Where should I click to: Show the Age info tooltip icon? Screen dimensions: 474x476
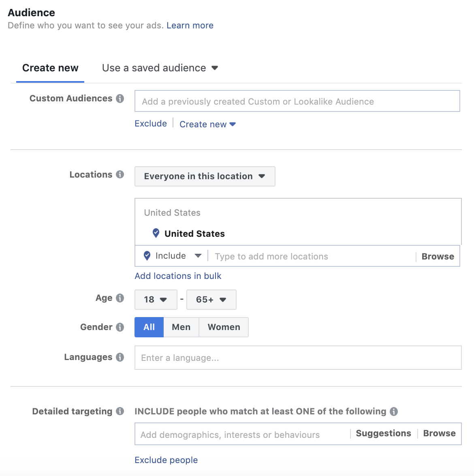point(120,298)
